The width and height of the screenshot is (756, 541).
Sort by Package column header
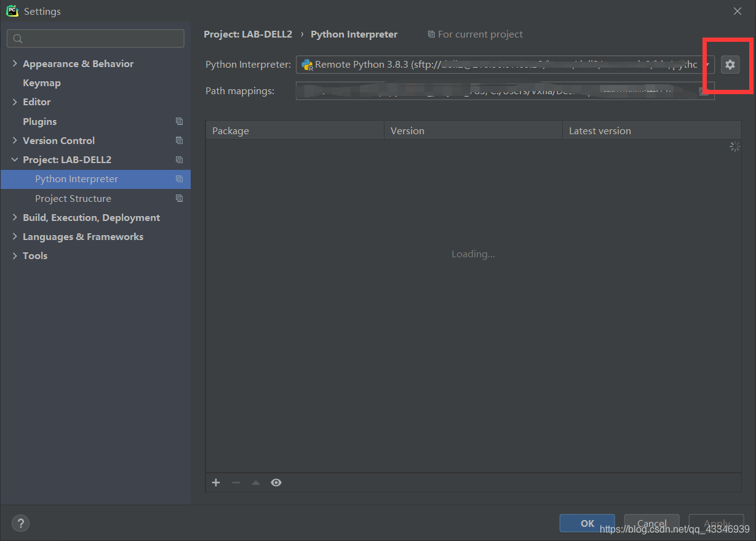(x=295, y=130)
